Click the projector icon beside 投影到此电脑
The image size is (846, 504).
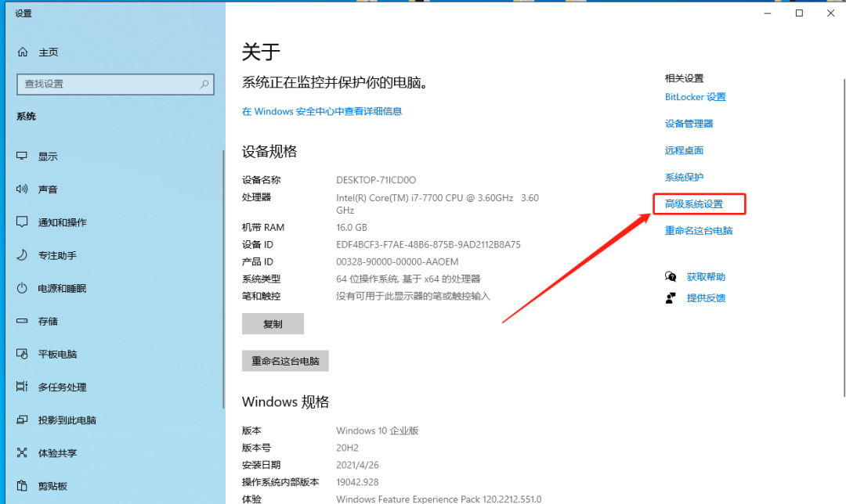coord(22,419)
